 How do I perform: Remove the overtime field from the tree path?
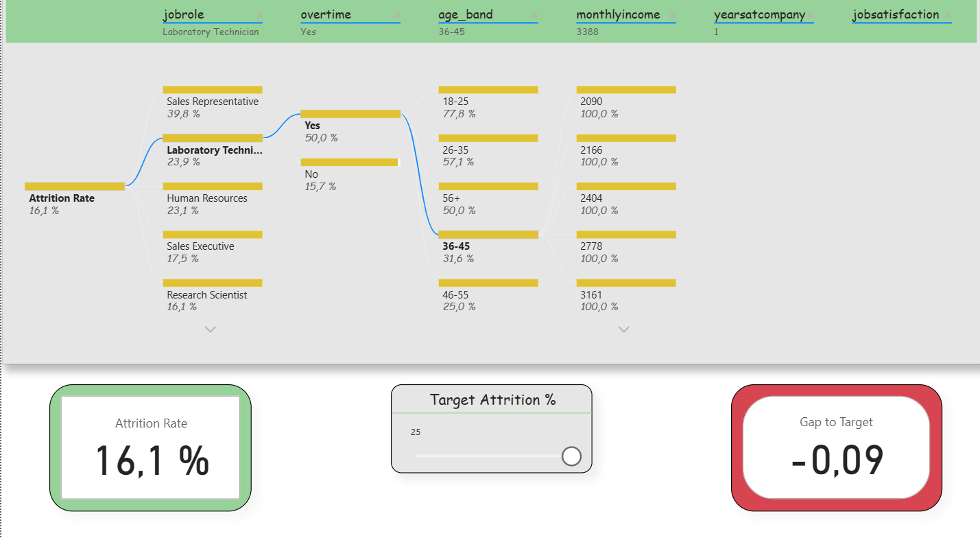tap(396, 14)
